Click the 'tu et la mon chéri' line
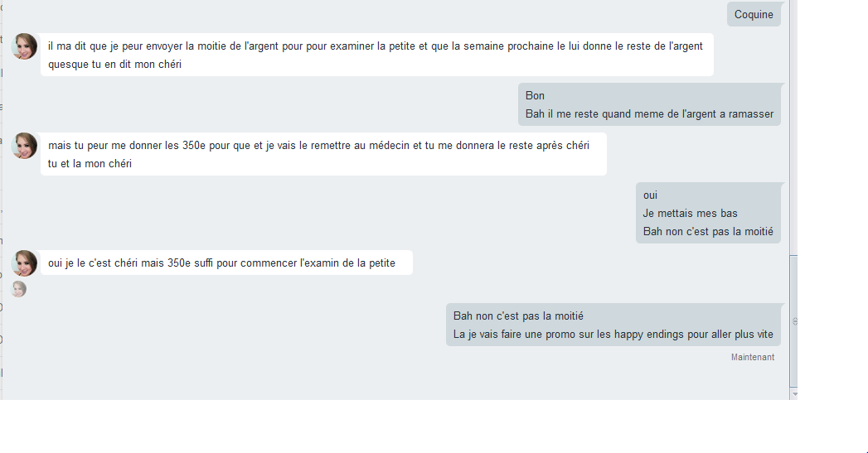The height and width of the screenshot is (453, 868). point(90,164)
